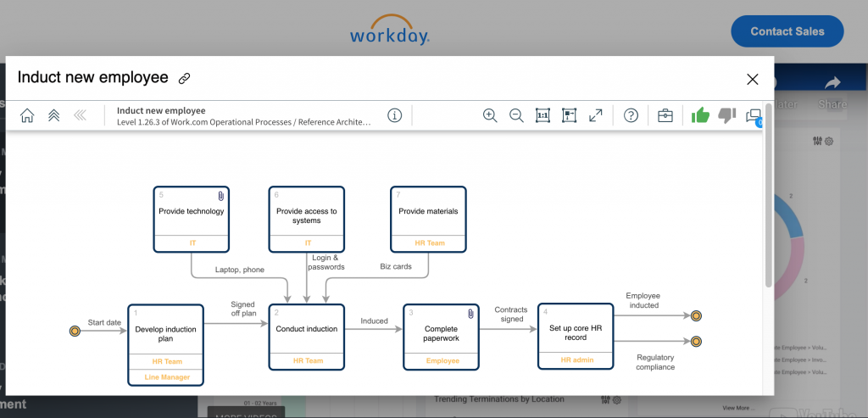Copy link next to Induct new employee title
The width and height of the screenshot is (868, 418).
tap(184, 79)
